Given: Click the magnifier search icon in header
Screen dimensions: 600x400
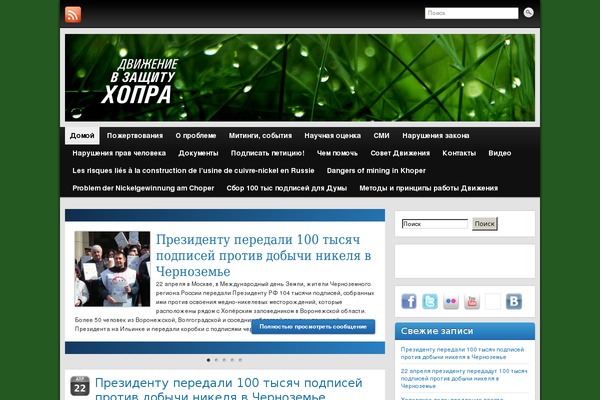Looking at the screenshot, I should click(x=528, y=13).
